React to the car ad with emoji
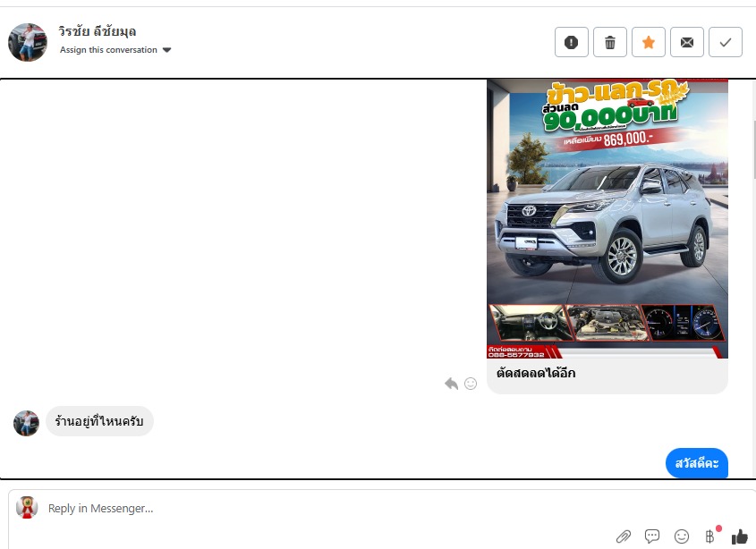 (471, 384)
